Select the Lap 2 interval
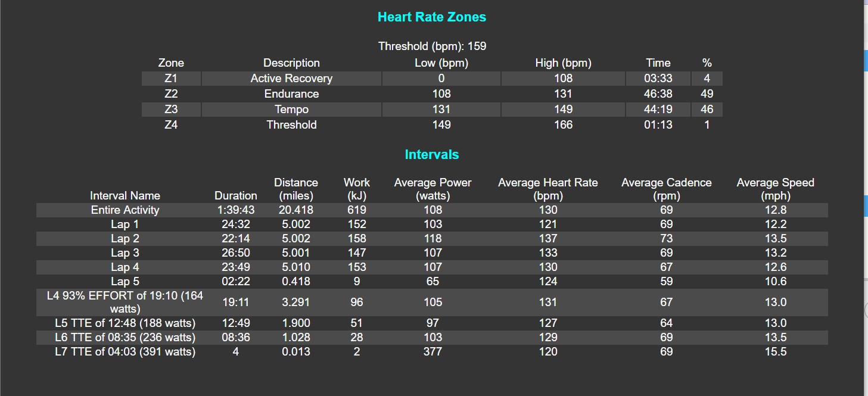 [x=432, y=239]
